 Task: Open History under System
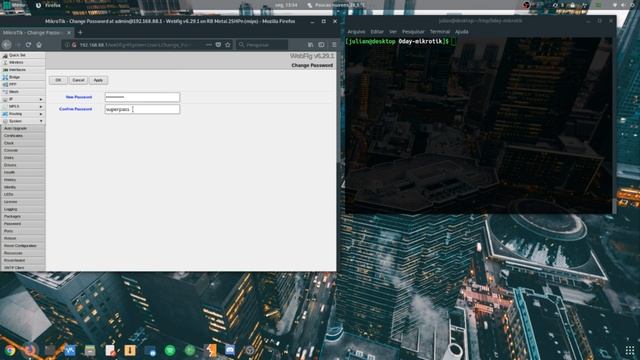(23, 180)
